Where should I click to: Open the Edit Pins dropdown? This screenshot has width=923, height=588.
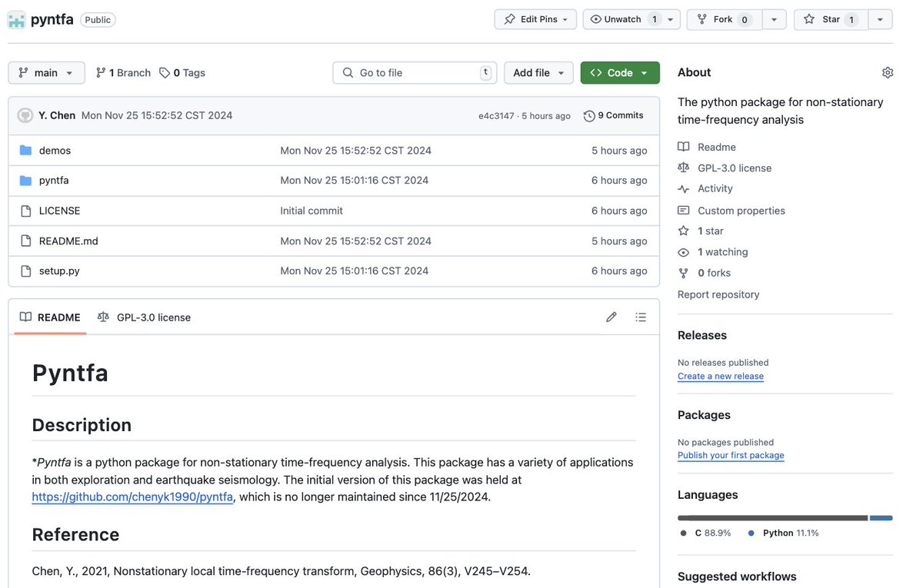(x=535, y=19)
